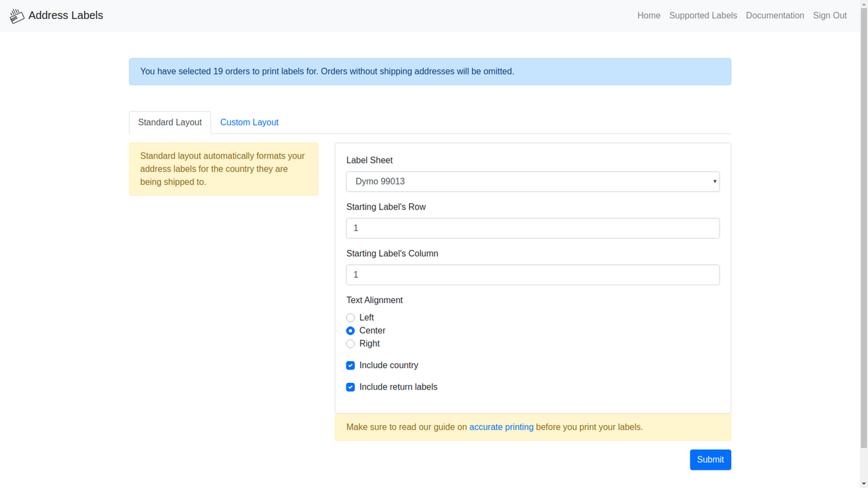The width and height of the screenshot is (868, 488).
Task: Click the scrollbar up arrow
Action: pyautogui.click(x=863, y=4)
